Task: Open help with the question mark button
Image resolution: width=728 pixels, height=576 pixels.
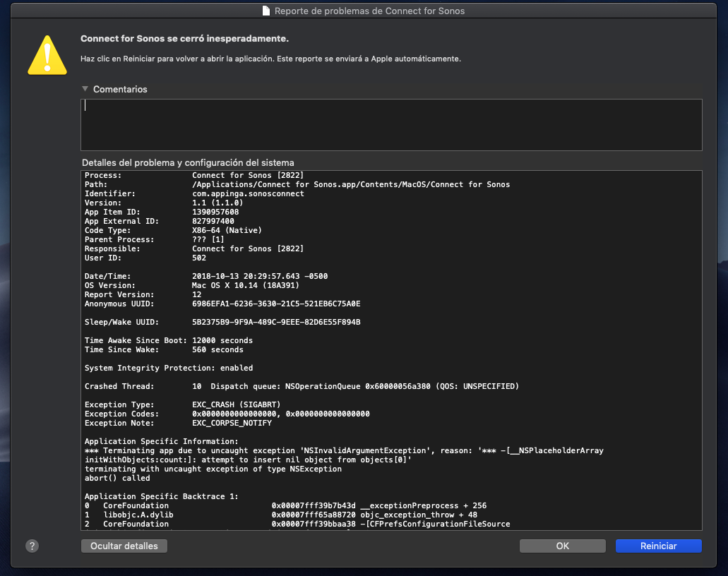Action: pyautogui.click(x=32, y=546)
